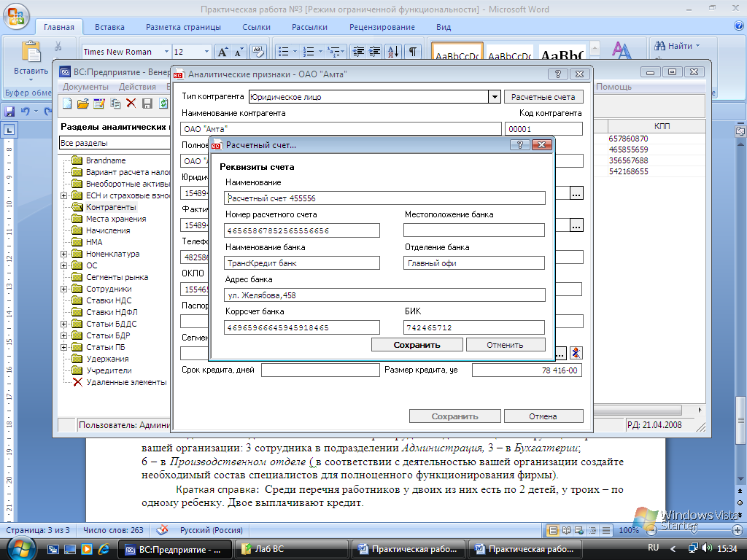Click volume icon in system tray

pyautogui.click(x=706, y=548)
